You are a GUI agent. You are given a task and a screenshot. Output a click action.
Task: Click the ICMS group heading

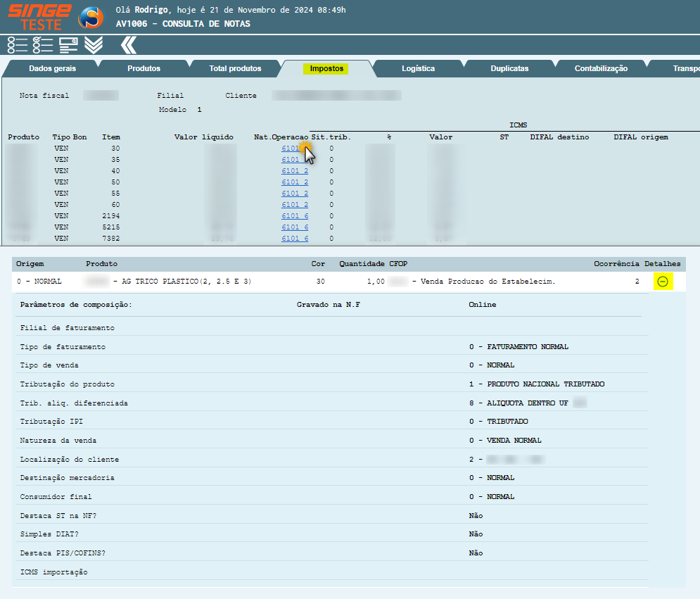518,125
